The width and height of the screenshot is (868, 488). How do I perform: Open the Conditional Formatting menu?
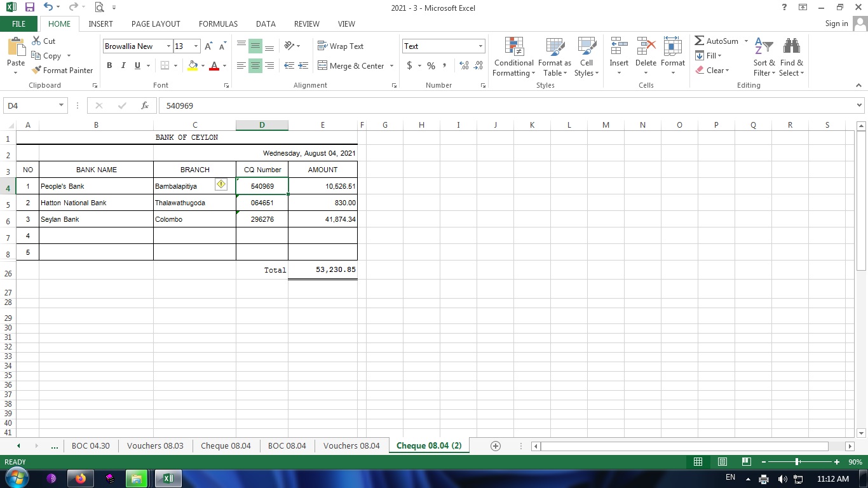coord(514,57)
